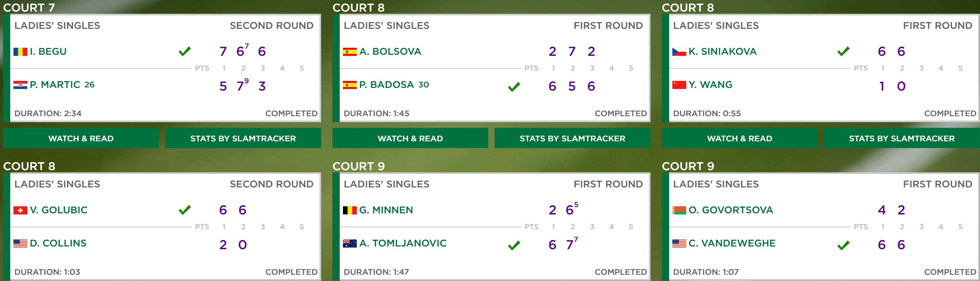Viewport: 980px width, 281px height.
Task: Click China flag beside Y. Wang
Action: point(679,85)
